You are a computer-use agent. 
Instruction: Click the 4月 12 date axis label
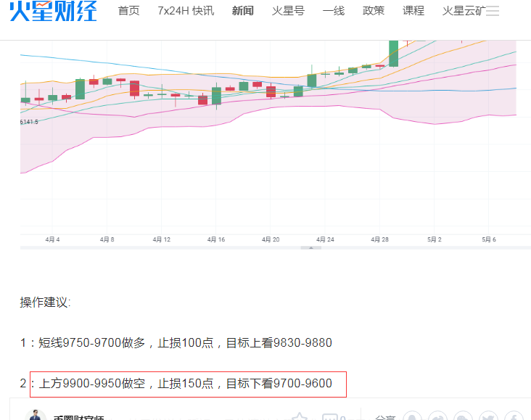[162, 239]
